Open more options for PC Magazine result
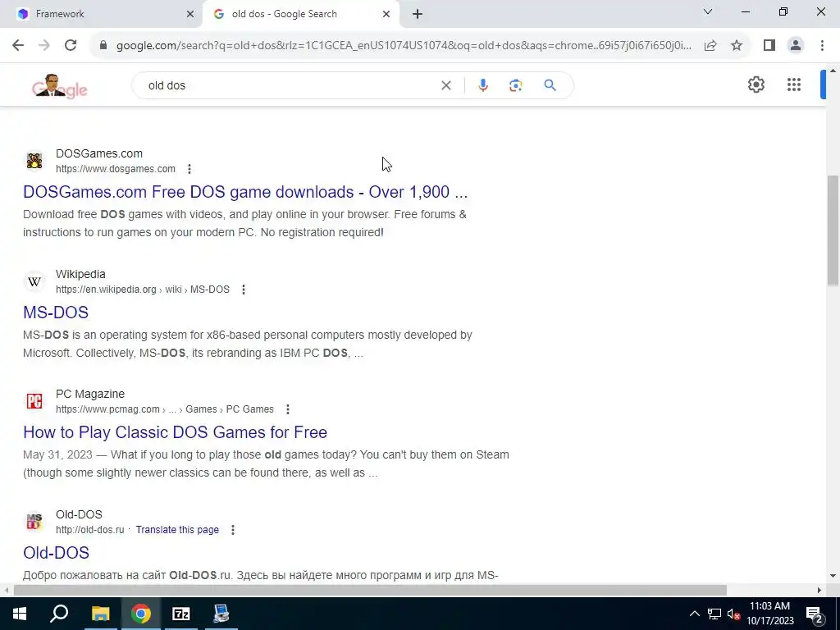This screenshot has width=840, height=630. [288, 410]
